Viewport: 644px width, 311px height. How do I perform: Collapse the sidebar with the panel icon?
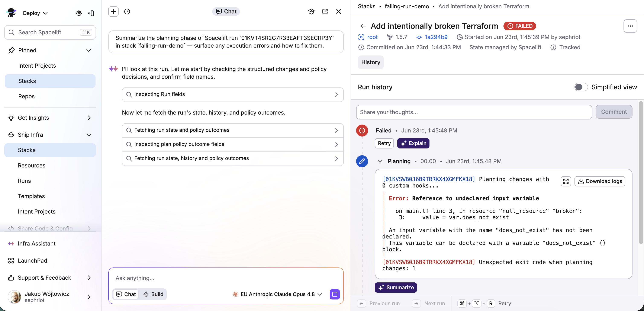click(x=91, y=13)
